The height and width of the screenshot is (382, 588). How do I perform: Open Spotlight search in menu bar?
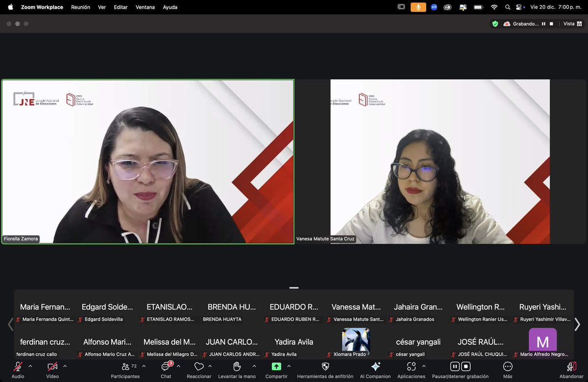pos(508,7)
